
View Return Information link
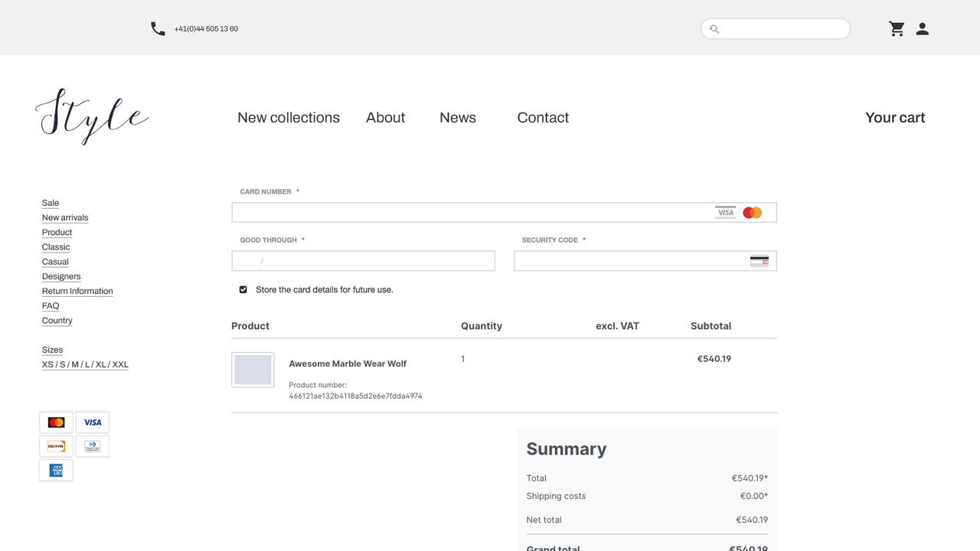(x=77, y=291)
